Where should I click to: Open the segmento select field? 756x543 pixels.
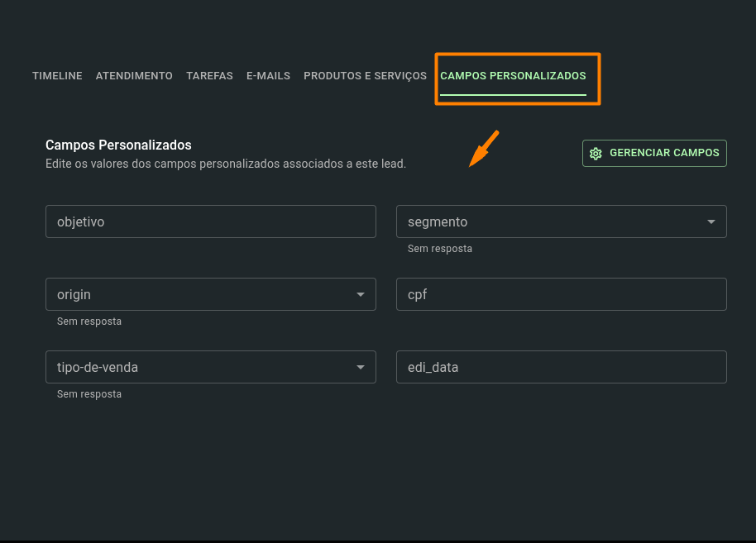point(562,221)
